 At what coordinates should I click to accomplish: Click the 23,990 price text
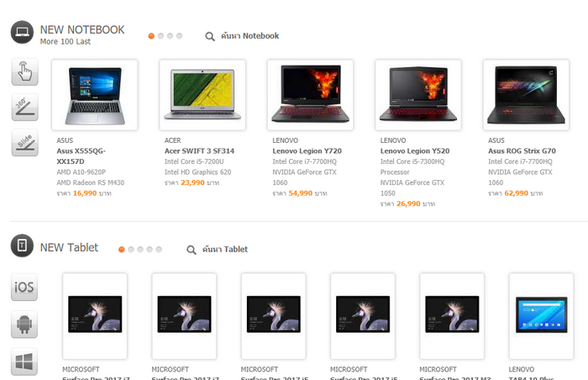192,182
